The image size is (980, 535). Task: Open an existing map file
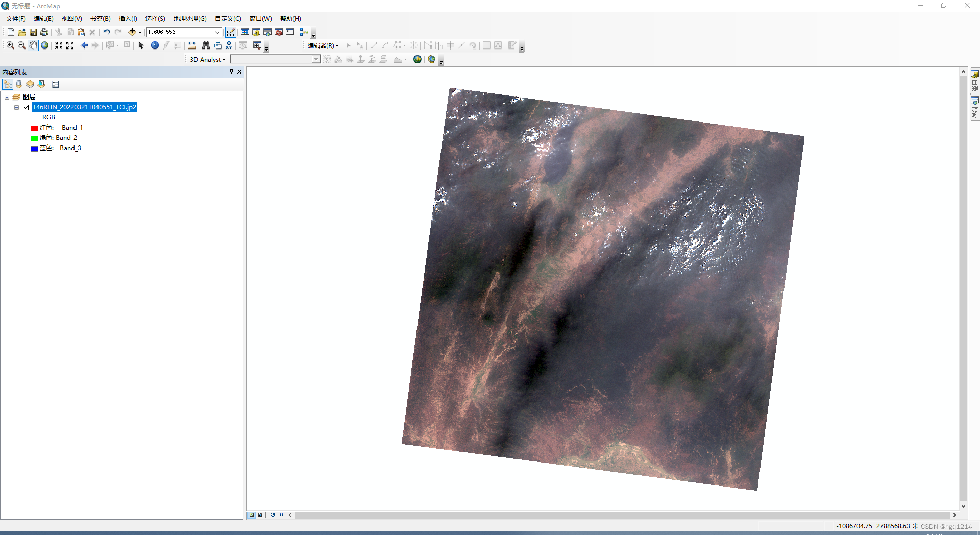(x=22, y=32)
